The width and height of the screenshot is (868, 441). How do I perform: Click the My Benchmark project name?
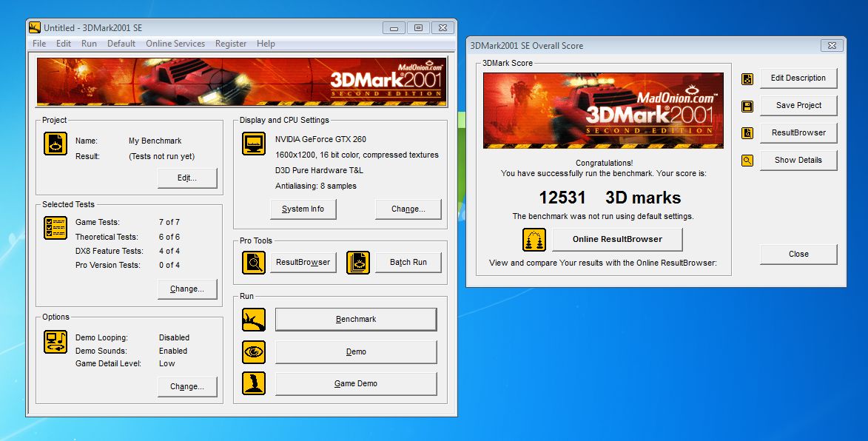[x=155, y=141]
